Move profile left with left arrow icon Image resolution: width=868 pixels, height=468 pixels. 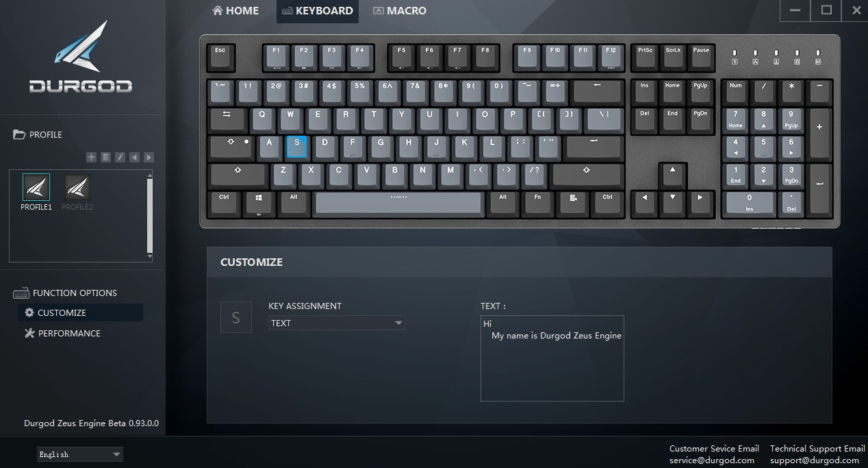coord(134,158)
